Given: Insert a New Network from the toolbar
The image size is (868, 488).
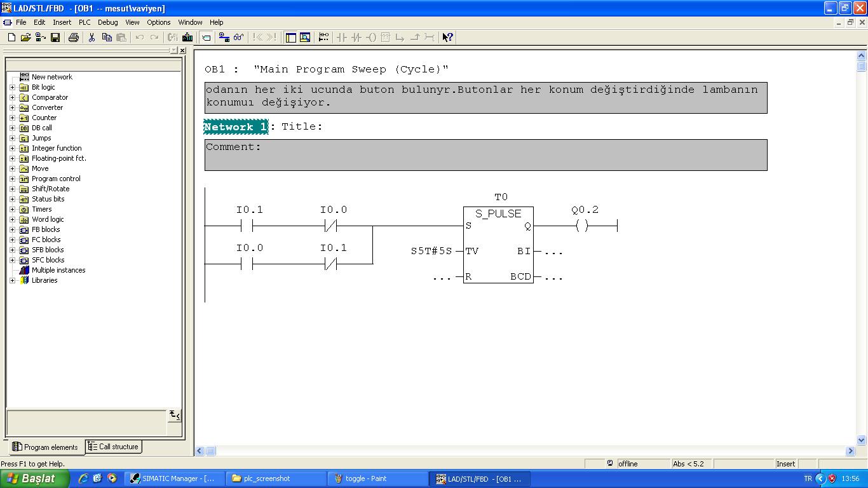Looking at the screenshot, I should pyautogui.click(x=323, y=37).
